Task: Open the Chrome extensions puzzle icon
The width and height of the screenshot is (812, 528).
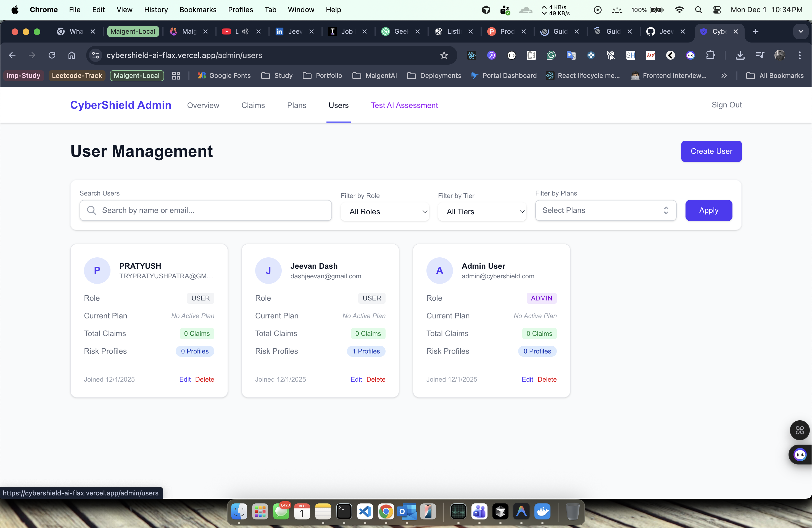Action: [710, 55]
